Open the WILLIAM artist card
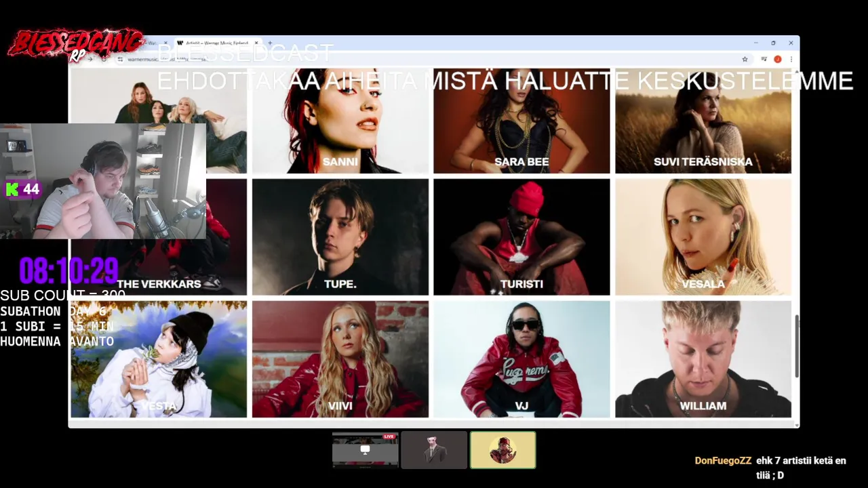The image size is (868, 488). pos(703,359)
